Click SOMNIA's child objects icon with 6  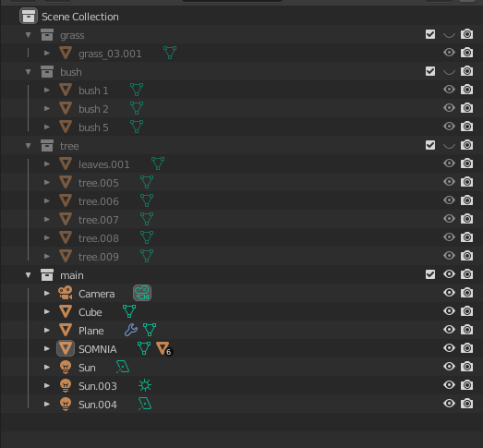pos(164,348)
